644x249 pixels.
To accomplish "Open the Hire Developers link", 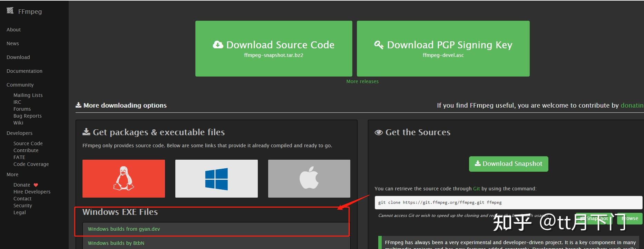I will click(32, 192).
